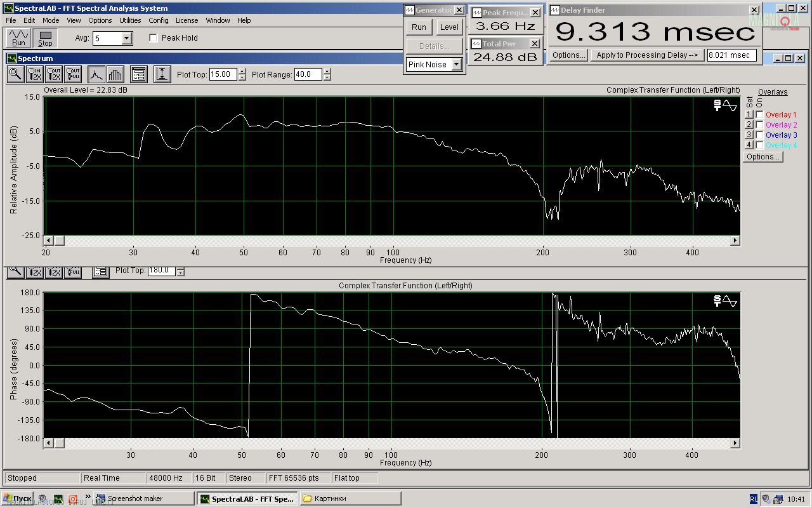The image size is (812, 508).
Task: Enable the Overlay 3 checkbox
Action: pyautogui.click(x=759, y=135)
